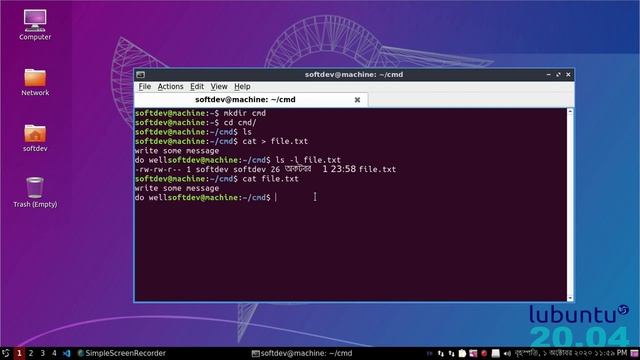The height and width of the screenshot is (360, 640).
Task: Minimize the terminal window
Action: coord(548,75)
